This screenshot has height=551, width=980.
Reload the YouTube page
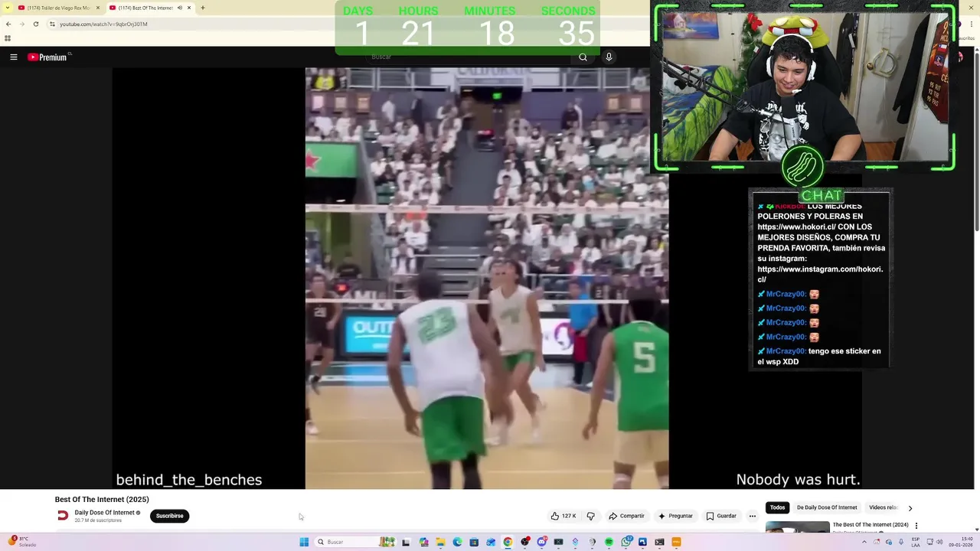click(x=35, y=24)
